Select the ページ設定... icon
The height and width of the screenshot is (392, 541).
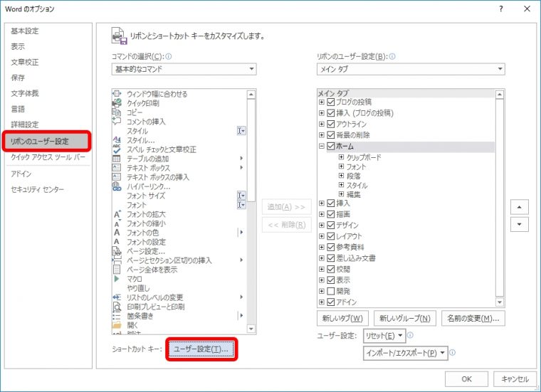coord(117,251)
